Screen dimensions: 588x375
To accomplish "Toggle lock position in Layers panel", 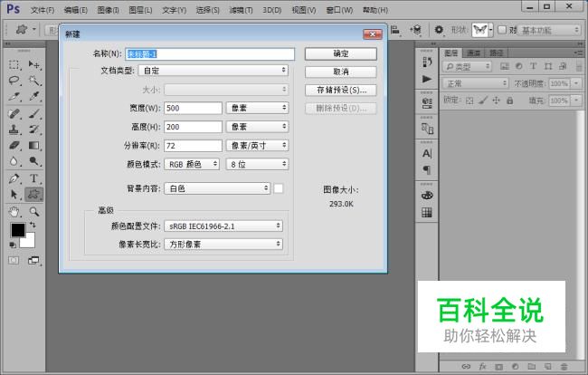I will click(496, 101).
